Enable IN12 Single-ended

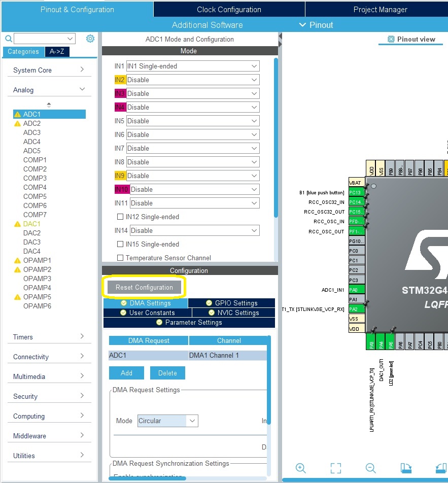coord(120,217)
